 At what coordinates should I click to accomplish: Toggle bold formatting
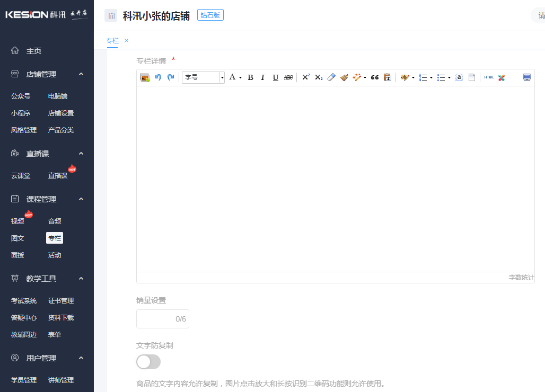(x=250, y=77)
